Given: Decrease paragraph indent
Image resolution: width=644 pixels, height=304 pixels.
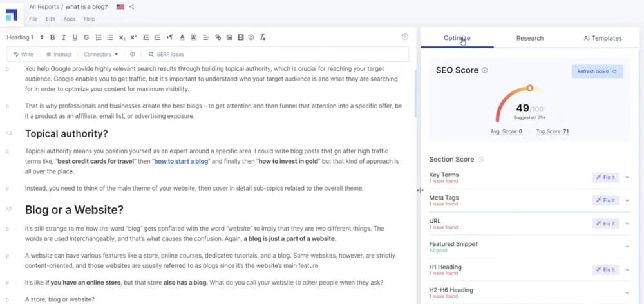Looking at the screenshot, I should coord(146,37).
